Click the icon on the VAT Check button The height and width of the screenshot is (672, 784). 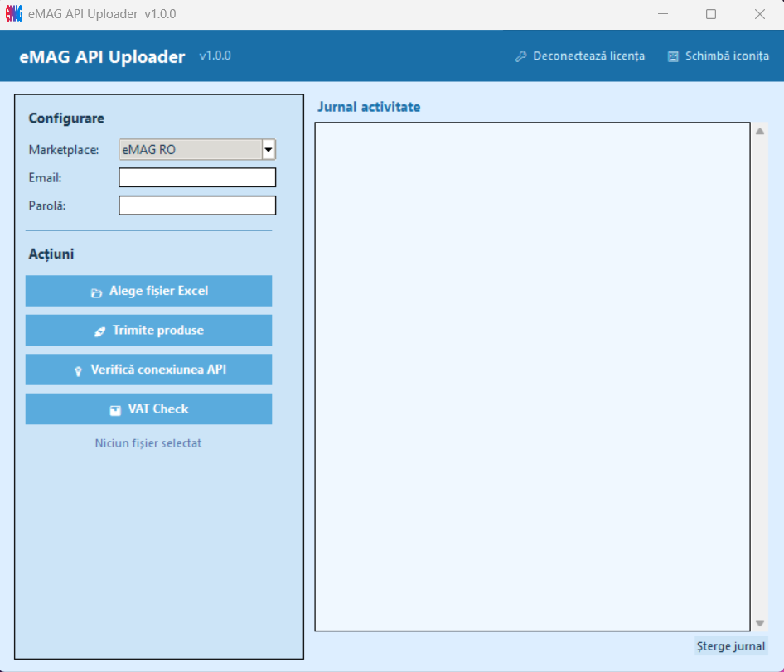coord(115,410)
